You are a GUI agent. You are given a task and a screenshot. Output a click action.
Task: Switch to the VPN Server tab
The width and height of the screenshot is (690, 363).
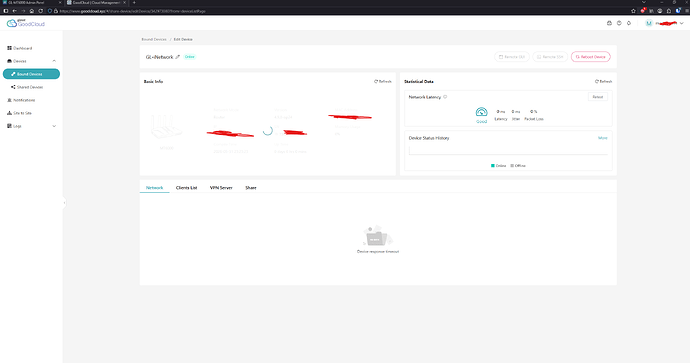point(221,188)
